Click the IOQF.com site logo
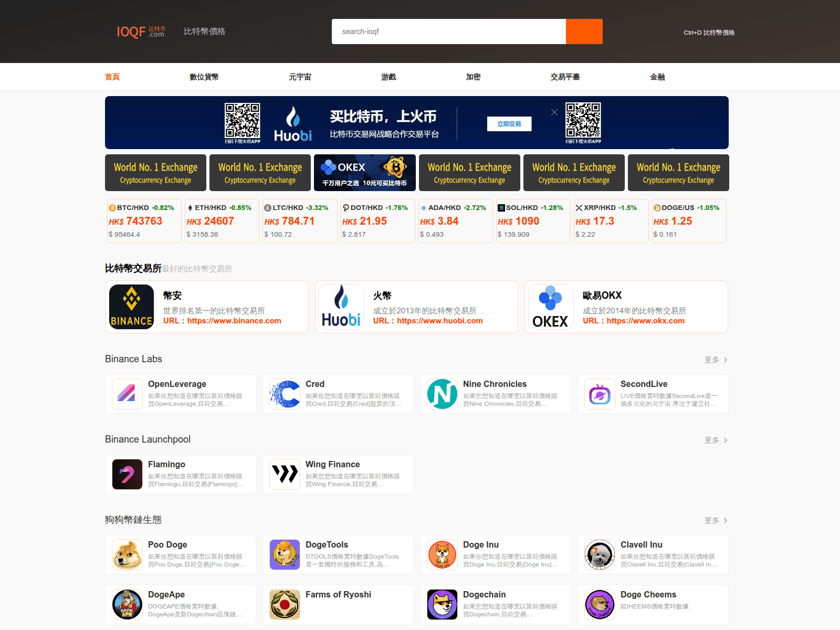 coord(141,31)
